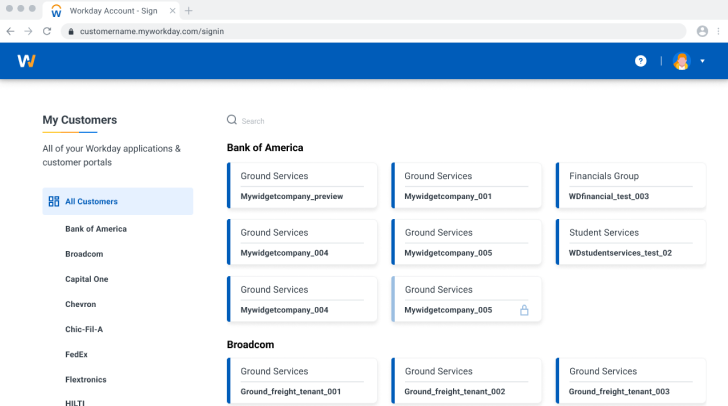
Task: Expand the profile dropdown arrow
Action: (x=703, y=61)
